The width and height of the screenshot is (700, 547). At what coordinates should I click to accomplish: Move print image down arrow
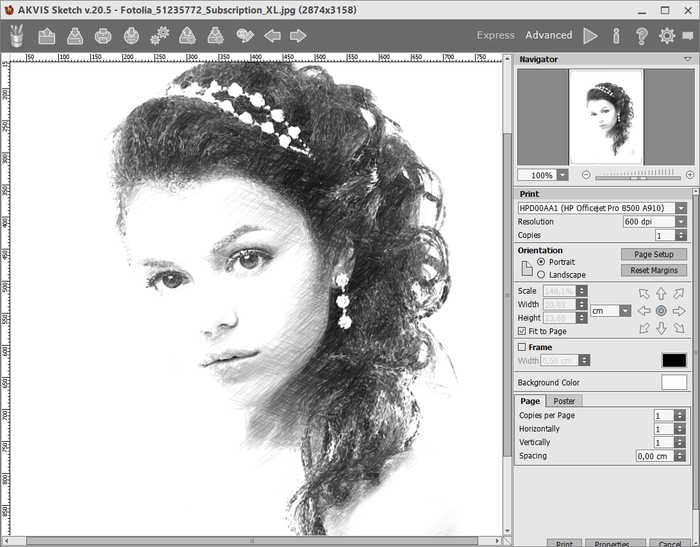pos(661,328)
